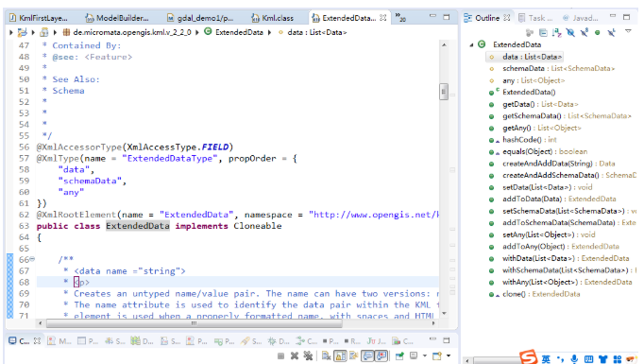Click Focus on Active Task outline icon

[x=530, y=32]
